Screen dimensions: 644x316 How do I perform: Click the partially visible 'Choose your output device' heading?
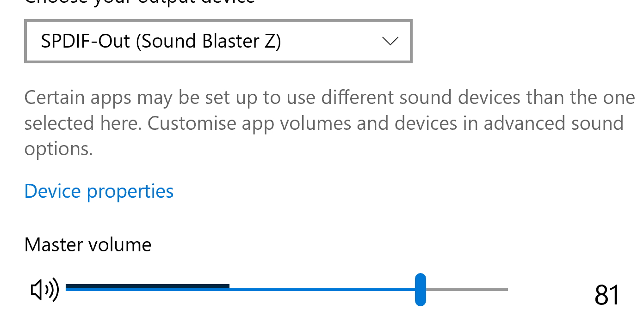(140, 2)
